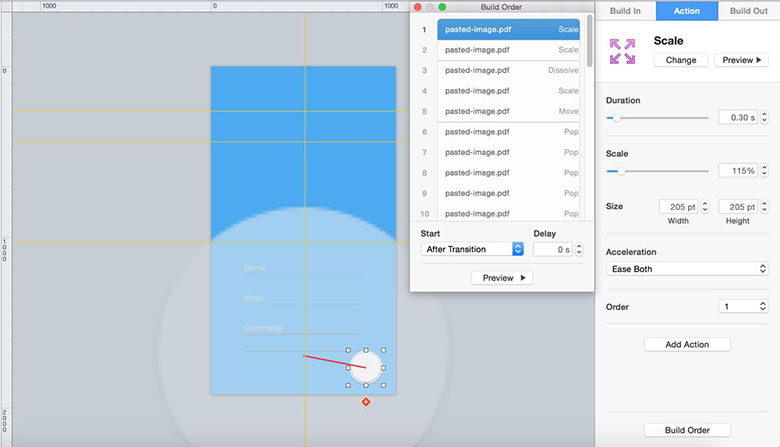Click the red motion path line
Viewport: 780px width, 447px height.
[335, 361]
